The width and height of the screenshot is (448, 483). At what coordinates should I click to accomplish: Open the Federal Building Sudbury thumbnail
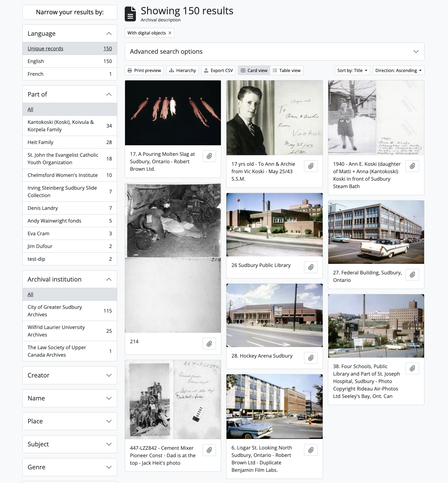coord(376,232)
